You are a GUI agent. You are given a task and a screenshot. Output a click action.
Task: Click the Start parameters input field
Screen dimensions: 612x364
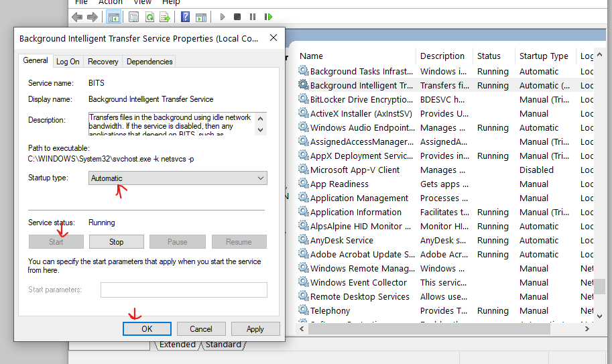[184, 290]
